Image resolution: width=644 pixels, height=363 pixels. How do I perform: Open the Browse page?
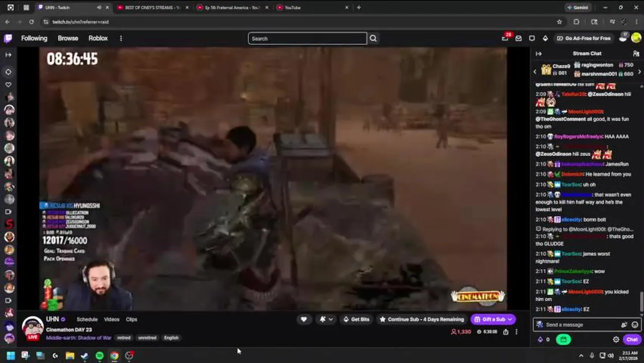click(68, 38)
